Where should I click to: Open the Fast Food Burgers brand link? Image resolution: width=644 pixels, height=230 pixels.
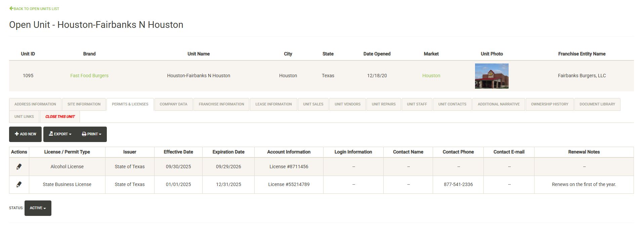click(x=89, y=76)
